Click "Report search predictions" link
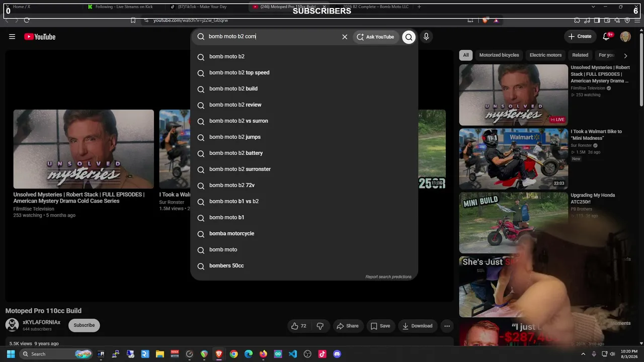This screenshot has height=362, width=644. pyautogui.click(x=388, y=277)
